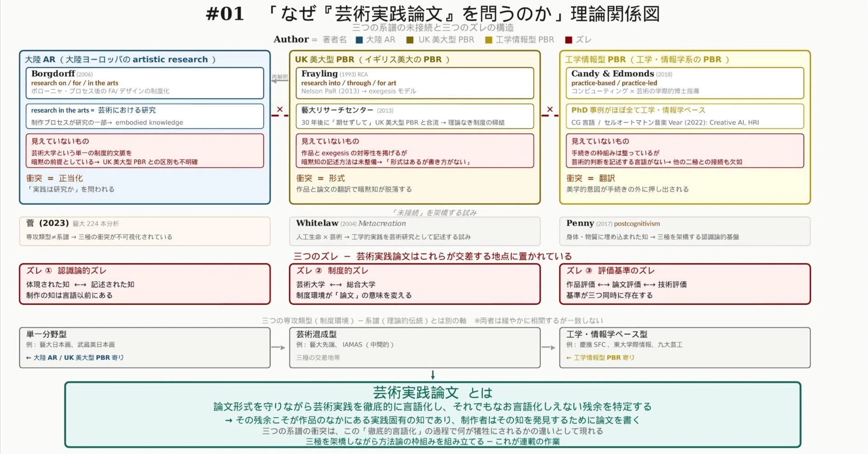Screen dimensions: 868x454
Task: Click 見えていないもの box in 大陸 AR panel
Action: pyautogui.click(x=145, y=151)
